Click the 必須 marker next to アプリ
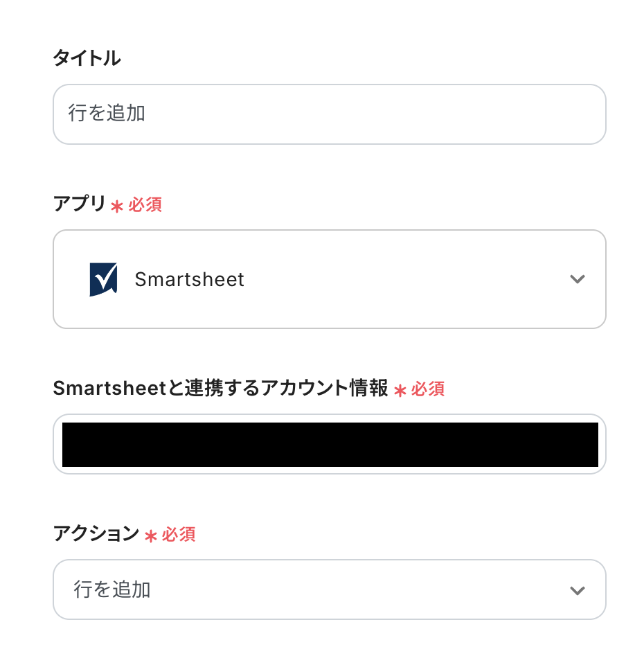This screenshot has width=644, height=665. coord(145,205)
